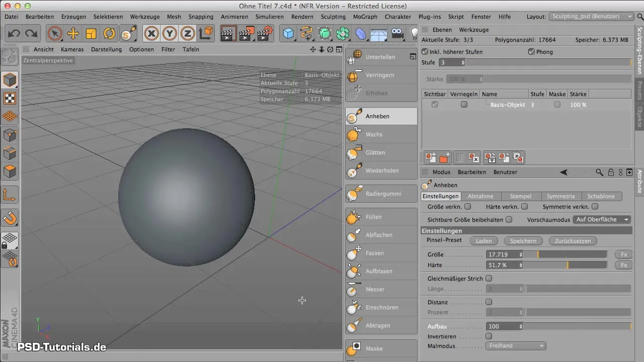Toggle Z axis lock
This screenshot has width=644, height=362.
188,34
